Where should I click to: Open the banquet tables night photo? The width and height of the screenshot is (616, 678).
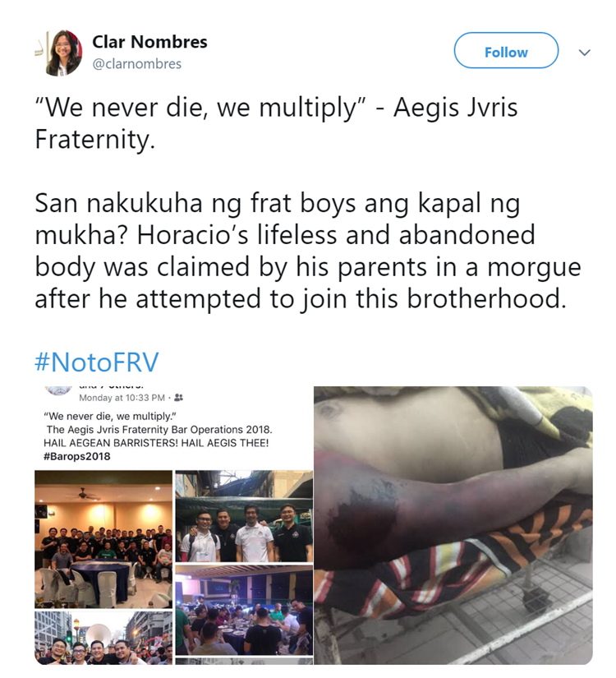coord(244,610)
